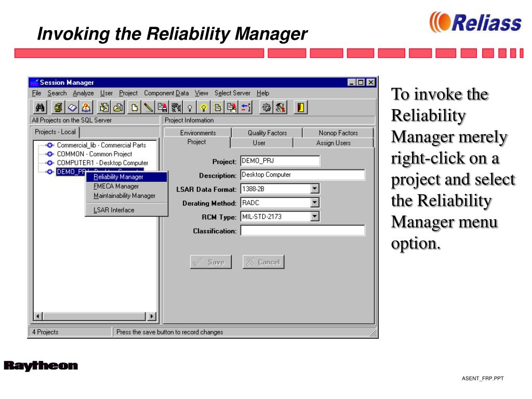Switch to the Quality Factors tab

(267, 133)
